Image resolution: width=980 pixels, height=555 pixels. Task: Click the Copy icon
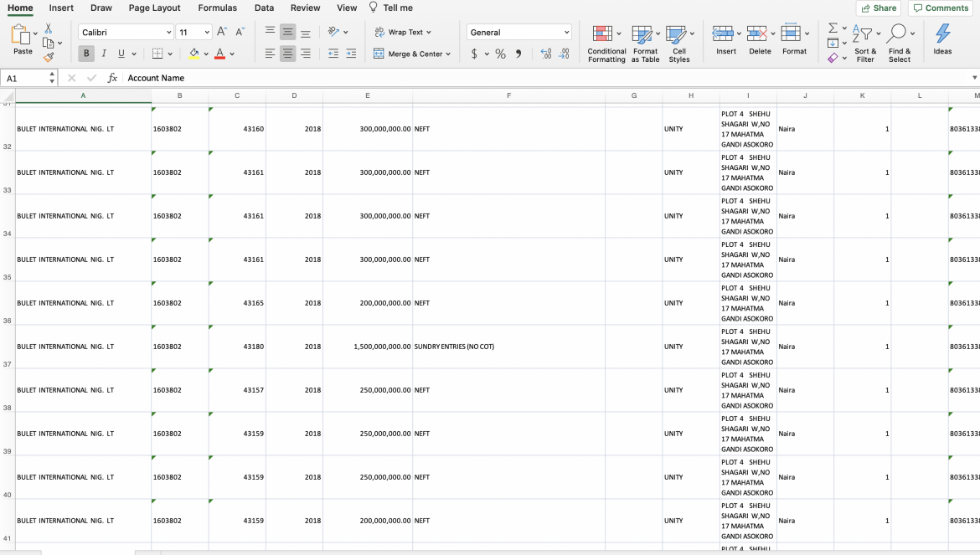(x=48, y=43)
